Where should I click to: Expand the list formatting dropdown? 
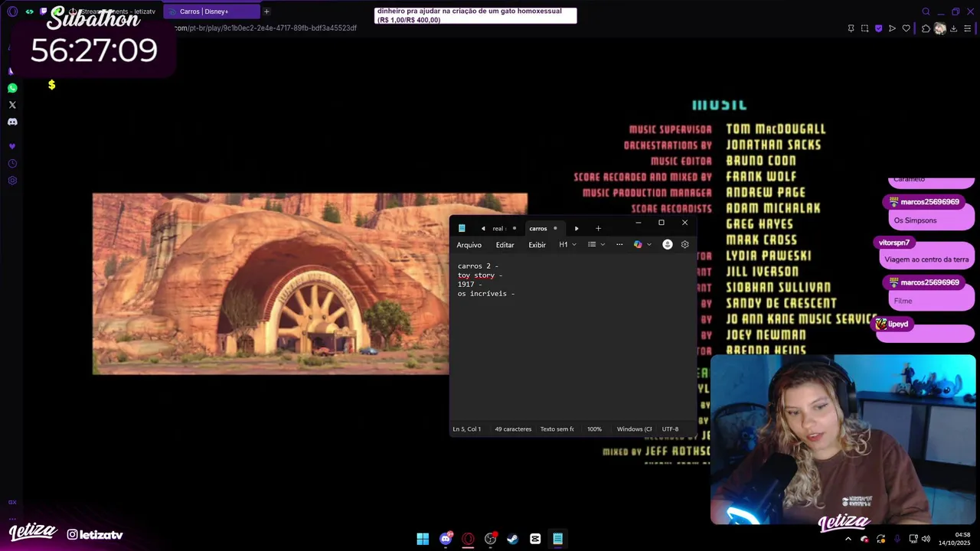596,245
